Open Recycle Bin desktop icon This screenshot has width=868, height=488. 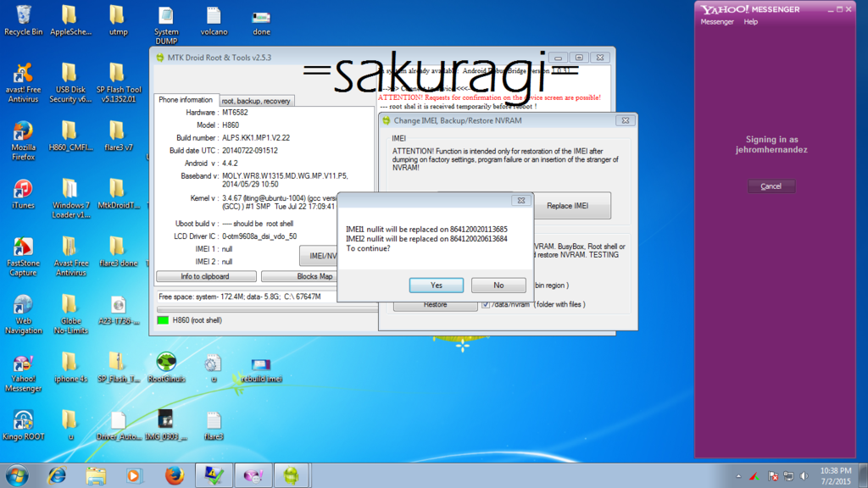23,19
